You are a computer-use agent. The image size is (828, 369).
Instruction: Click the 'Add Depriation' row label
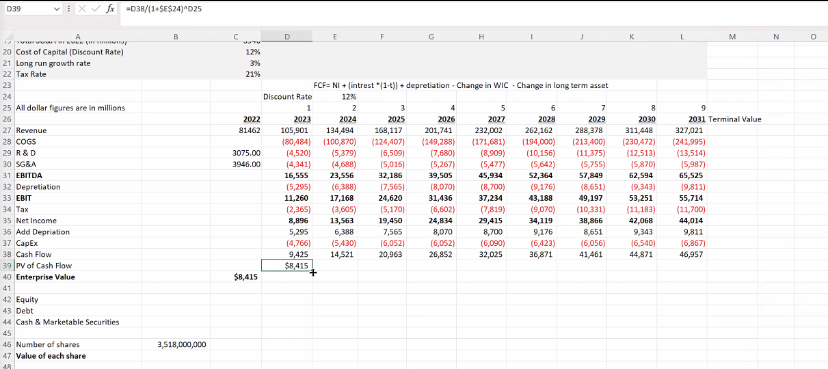coord(78,232)
